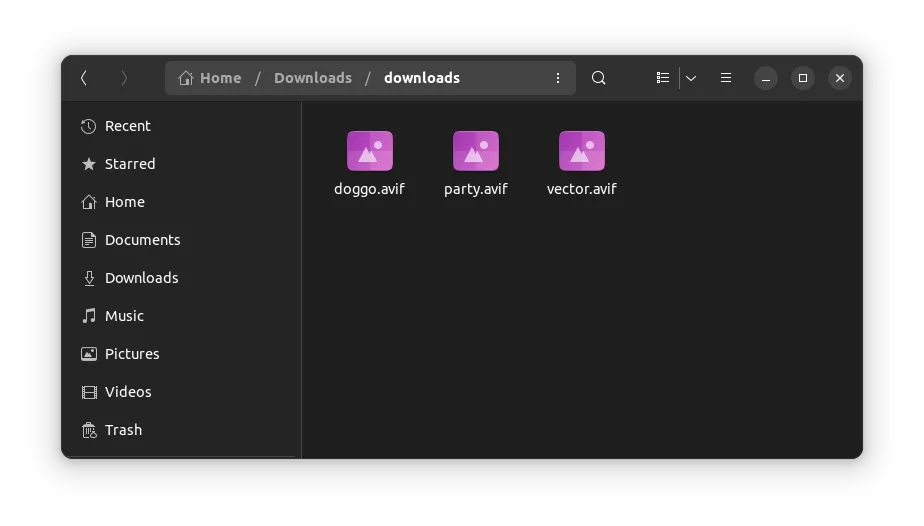Open the search magnifier icon
Viewport: 924px width, 526px height.
coord(598,78)
